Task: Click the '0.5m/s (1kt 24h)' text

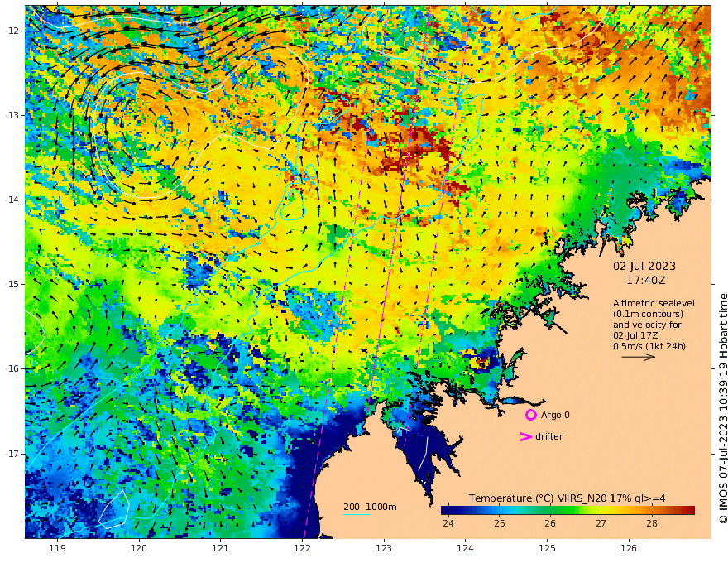Action: 649,346
